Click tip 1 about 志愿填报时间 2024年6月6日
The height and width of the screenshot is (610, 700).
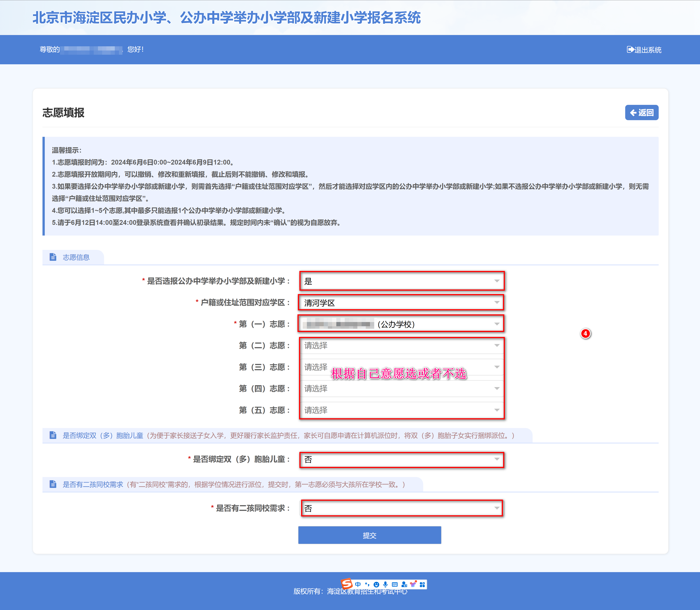tap(143, 162)
